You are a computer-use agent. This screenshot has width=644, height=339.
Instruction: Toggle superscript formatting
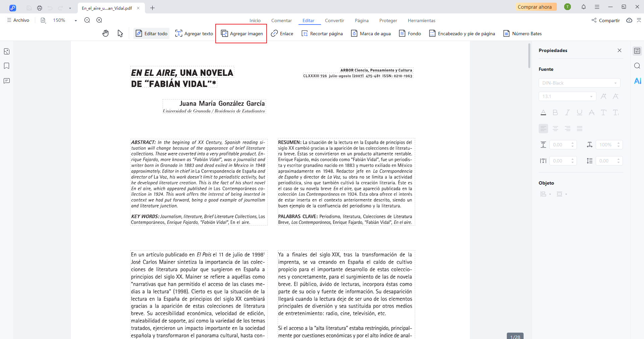pyautogui.click(x=604, y=112)
